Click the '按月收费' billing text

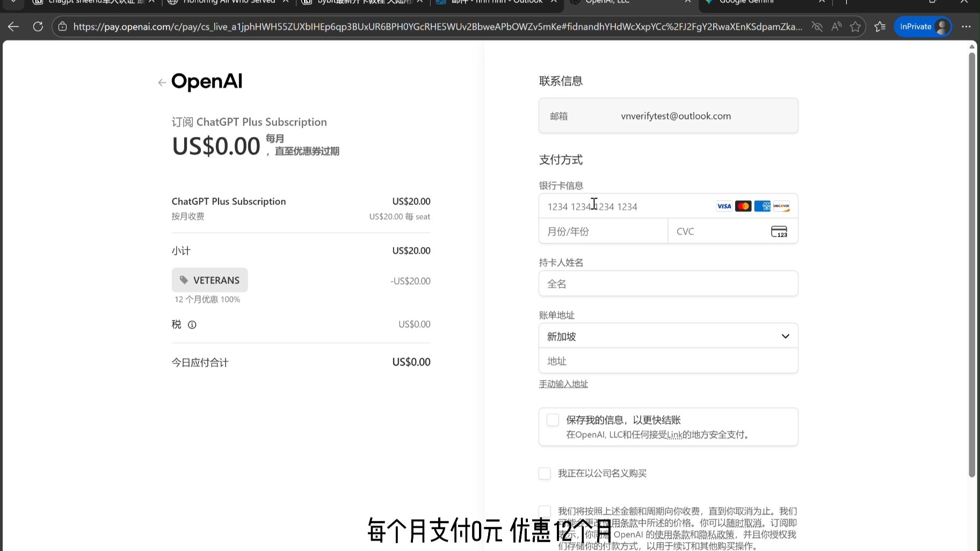(x=188, y=216)
